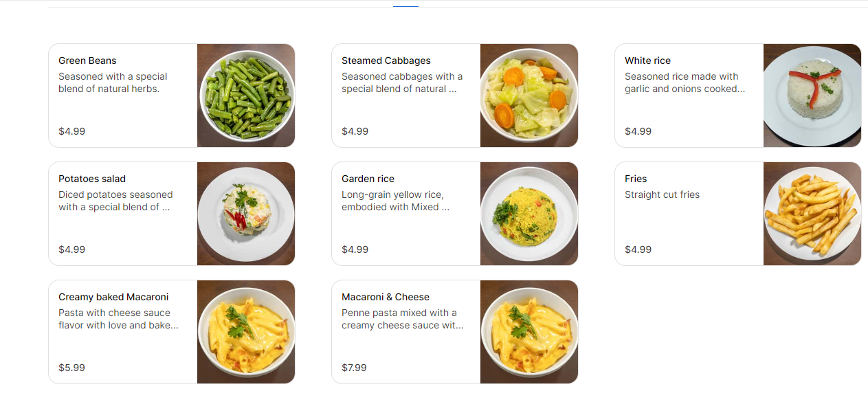This screenshot has width=868, height=413.
Task: Select the Creamy baked Macaroni photo
Action: tap(246, 332)
